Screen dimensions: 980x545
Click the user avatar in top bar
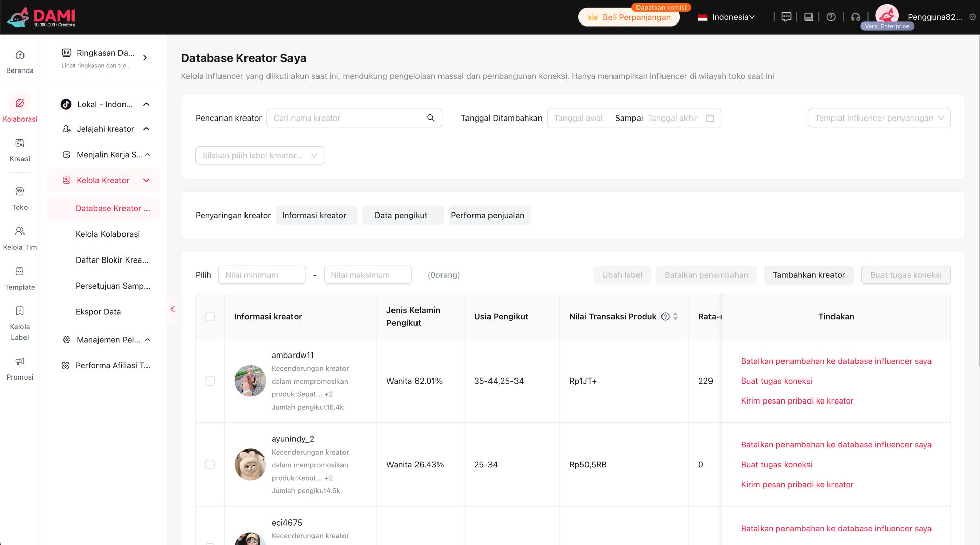[x=887, y=15]
